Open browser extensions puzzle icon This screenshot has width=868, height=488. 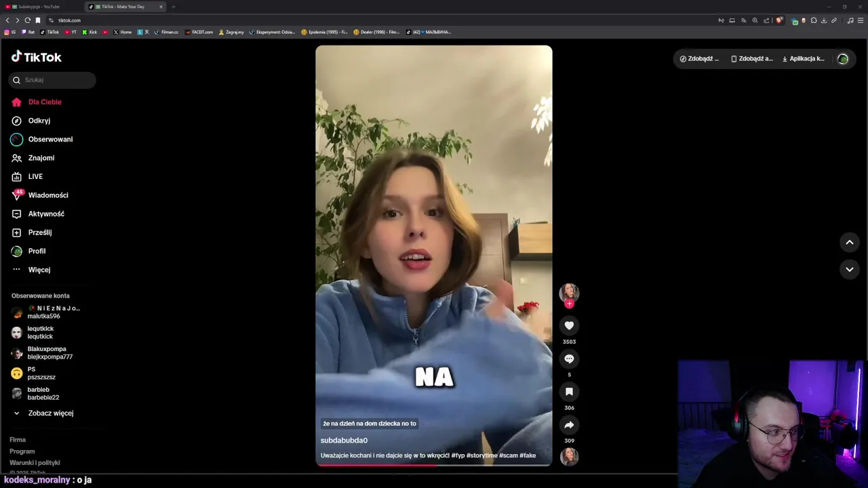click(814, 20)
